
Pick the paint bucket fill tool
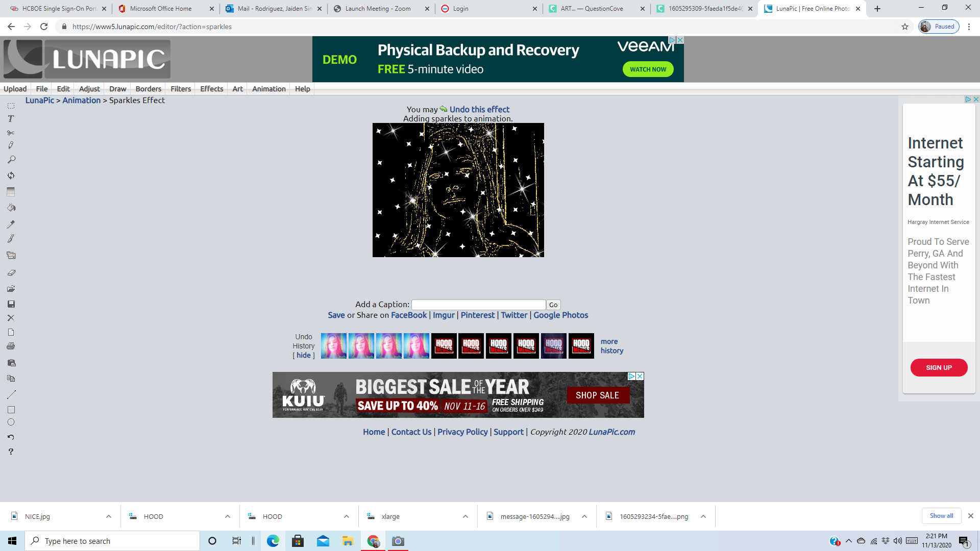coord(11,208)
